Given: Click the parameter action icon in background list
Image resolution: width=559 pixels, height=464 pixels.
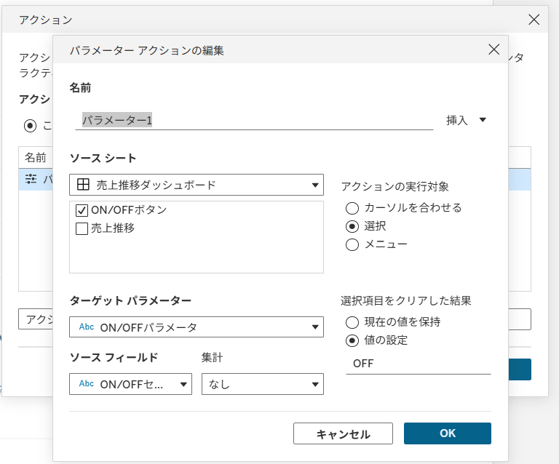Looking at the screenshot, I should pos(31,178).
